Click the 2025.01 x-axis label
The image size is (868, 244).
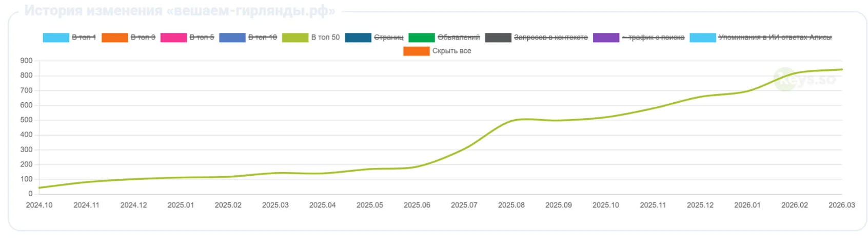click(181, 205)
